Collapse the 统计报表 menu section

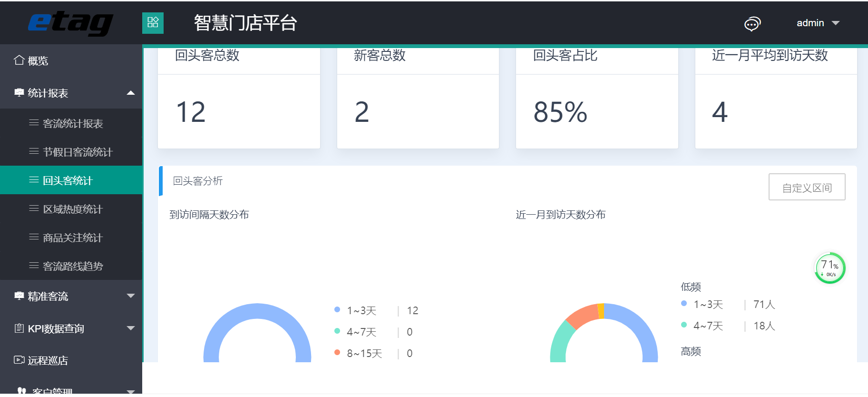coord(71,93)
